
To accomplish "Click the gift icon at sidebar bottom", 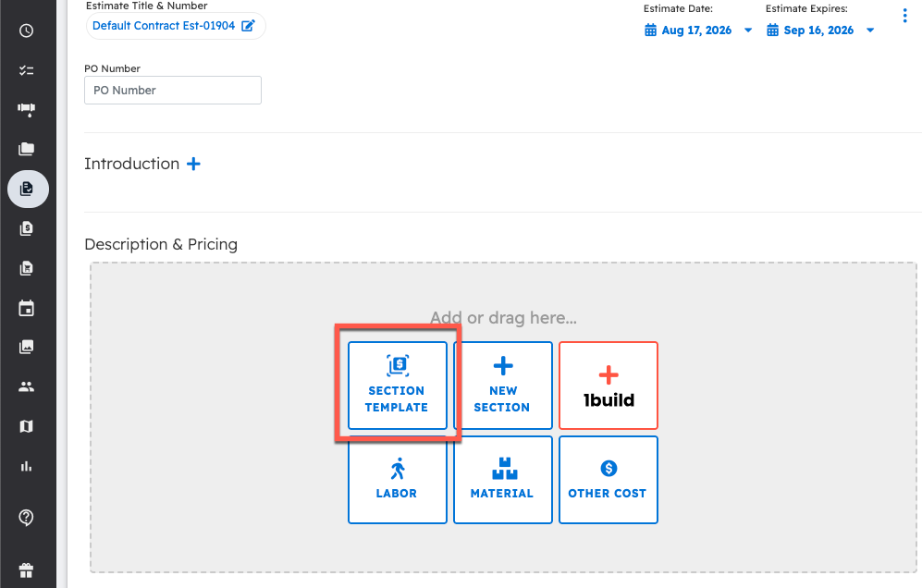I will pos(27,570).
